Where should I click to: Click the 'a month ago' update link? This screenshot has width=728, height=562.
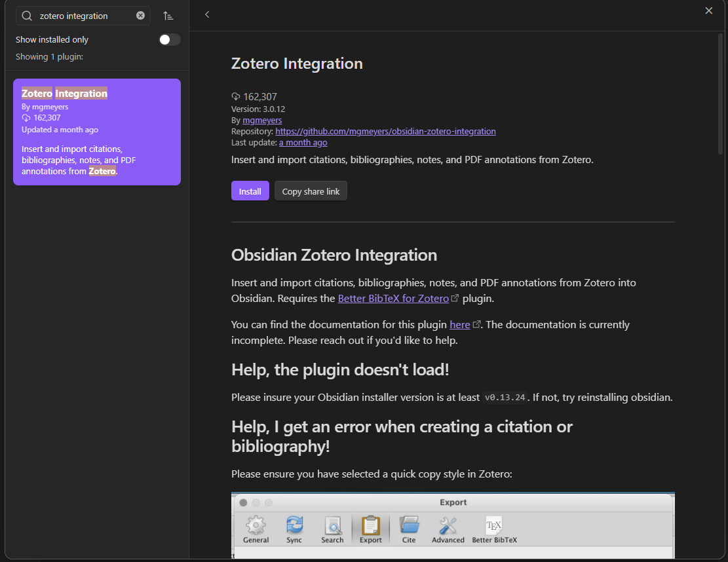[303, 143]
